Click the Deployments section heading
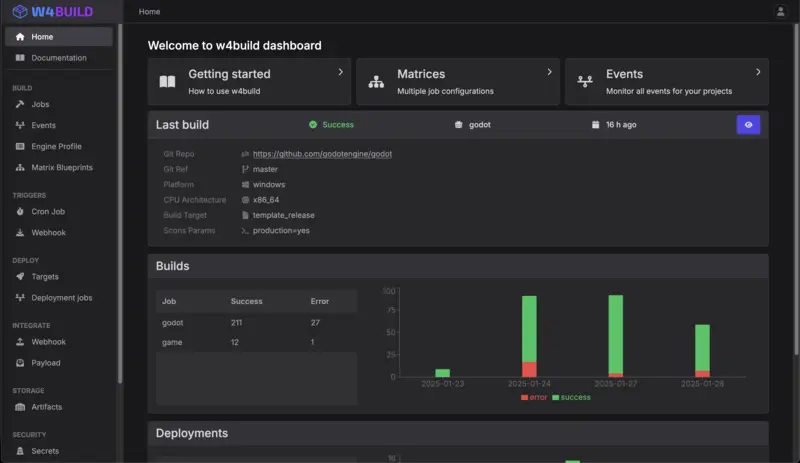 (x=192, y=433)
